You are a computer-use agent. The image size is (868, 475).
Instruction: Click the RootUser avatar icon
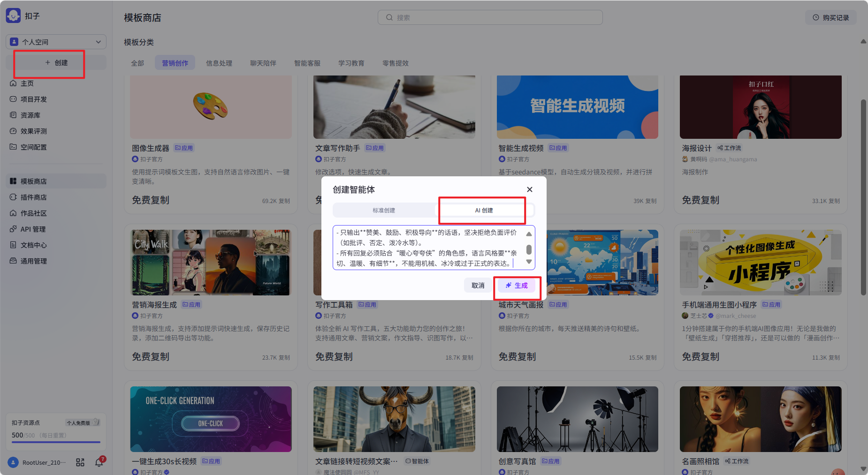tap(13, 462)
